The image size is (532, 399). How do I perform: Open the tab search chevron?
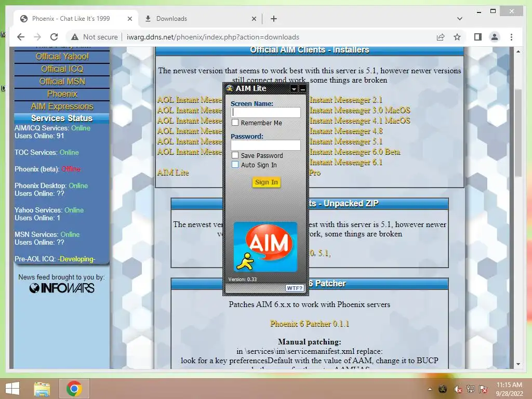460,19
